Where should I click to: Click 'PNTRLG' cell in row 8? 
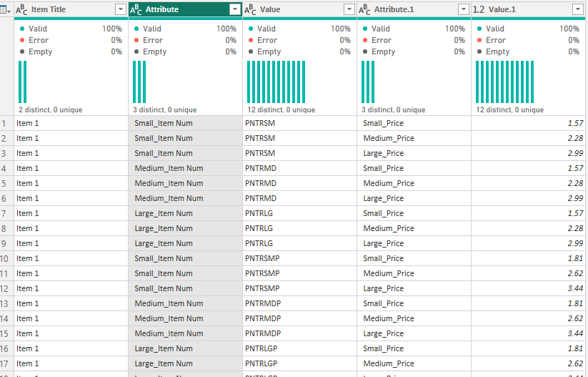point(299,228)
